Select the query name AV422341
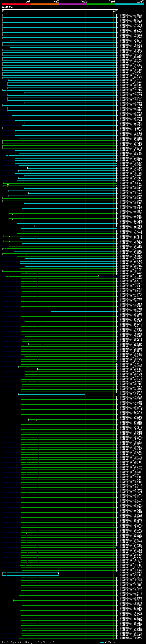The height and width of the screenshot is (644, 146). pos(8,8)
